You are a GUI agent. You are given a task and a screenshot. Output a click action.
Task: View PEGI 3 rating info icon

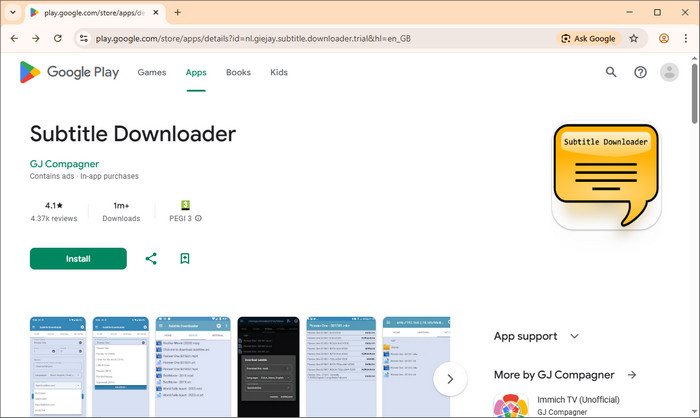pyautogui.click(x=199, y=218)
